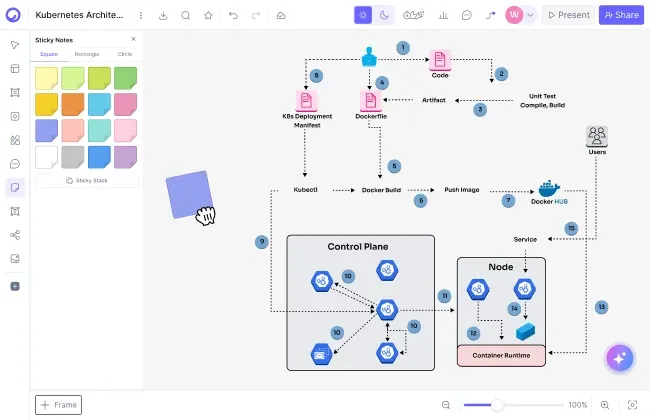
Task: Click the Present button
Action: click(x=568, y=15)
